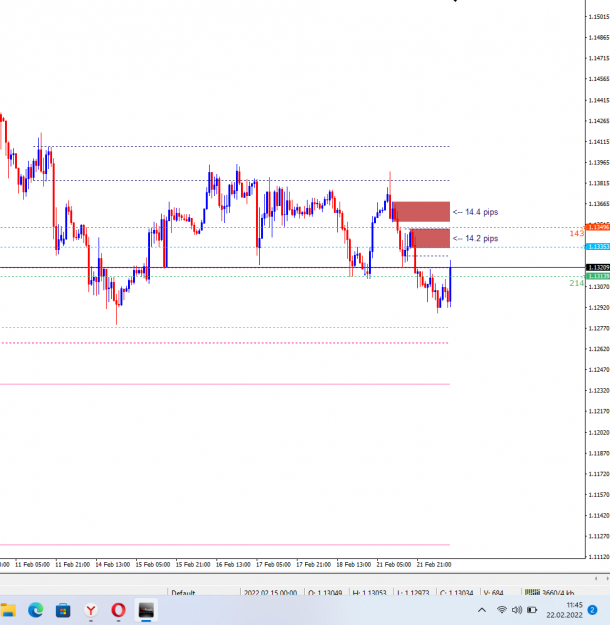
Task: Open the clock showing 11:45 22.02.2022
Action: click(x=565, y=610)
